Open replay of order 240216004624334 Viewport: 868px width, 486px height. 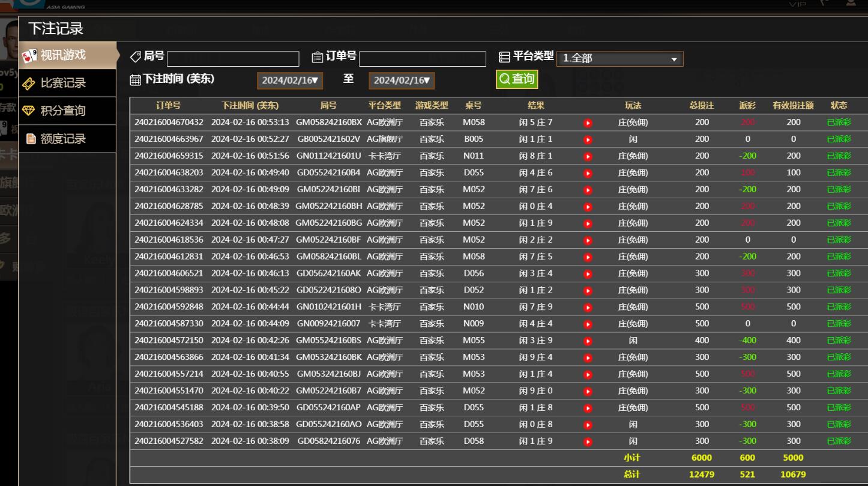[x=588, y=223]
